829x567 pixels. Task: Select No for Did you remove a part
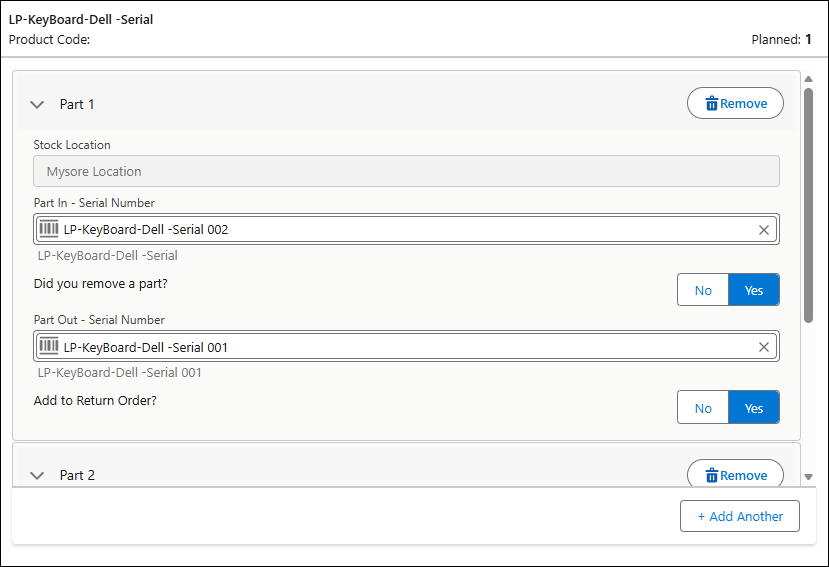(x=703, y=290)
